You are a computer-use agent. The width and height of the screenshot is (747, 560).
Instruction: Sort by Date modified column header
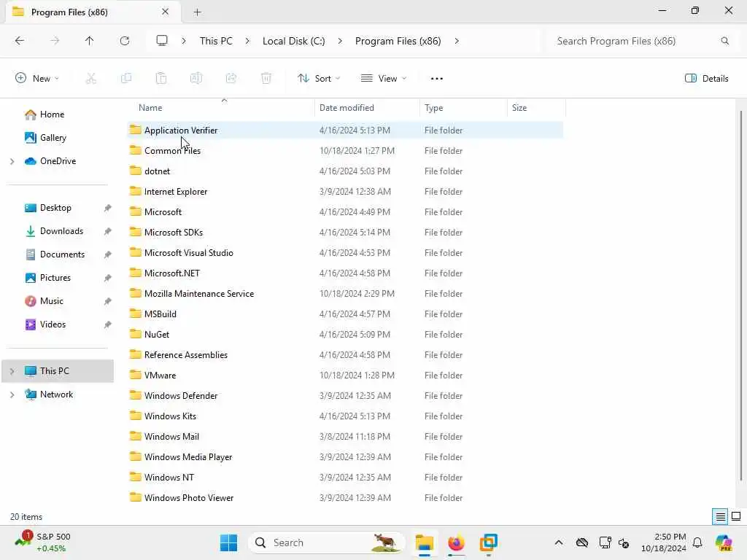[367, 108]
